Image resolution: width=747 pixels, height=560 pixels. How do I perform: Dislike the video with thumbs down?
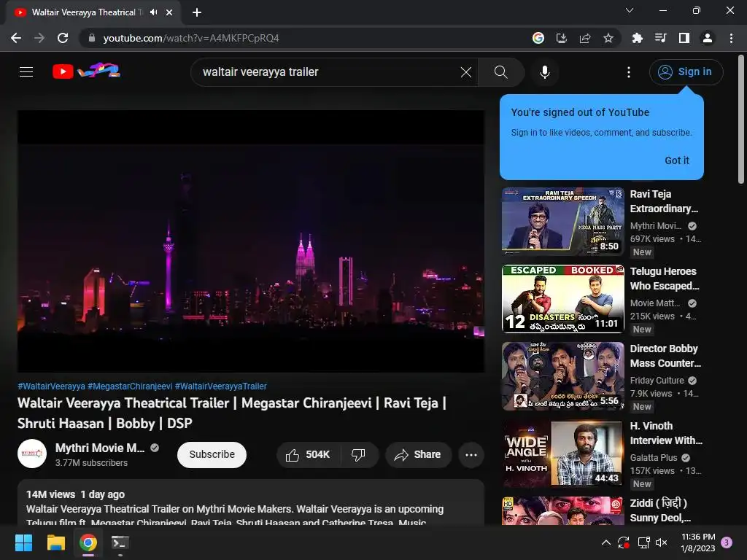358,455
